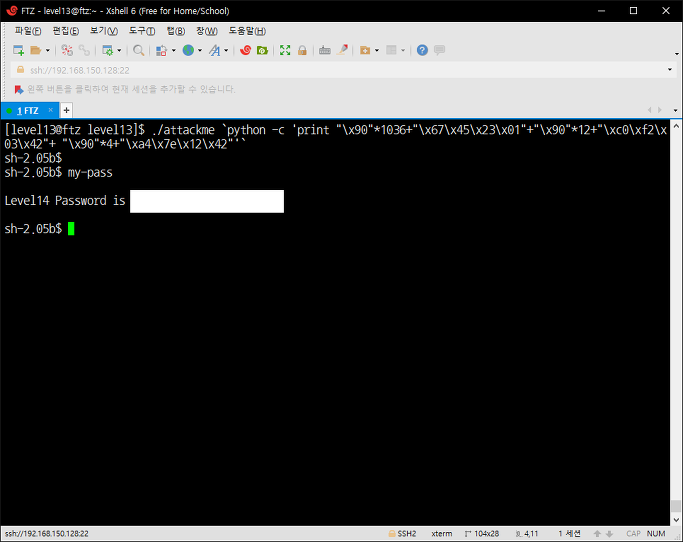Expand the color scheme dropdown arrow
This screenshot has height=542, width=683.
[x=173, y=51]
